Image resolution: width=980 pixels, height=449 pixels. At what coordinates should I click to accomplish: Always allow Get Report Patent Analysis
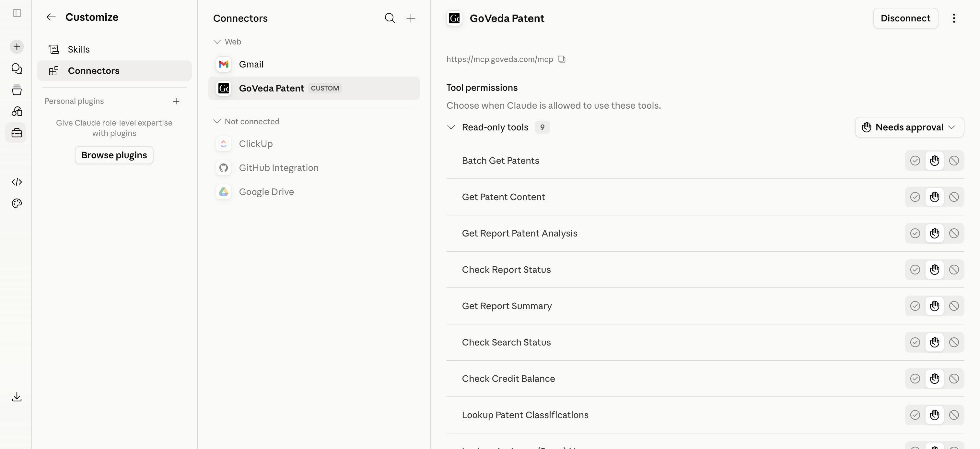coord(915,234)
